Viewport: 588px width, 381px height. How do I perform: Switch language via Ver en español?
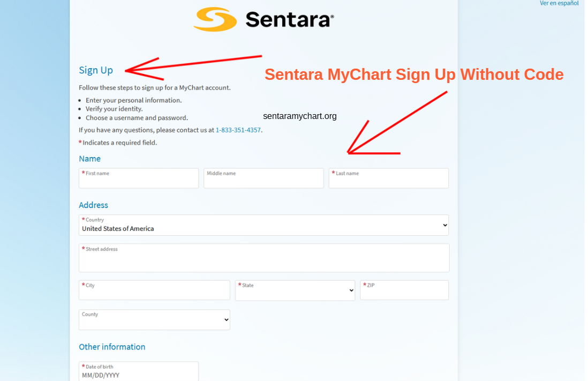[x=559, y=3]
